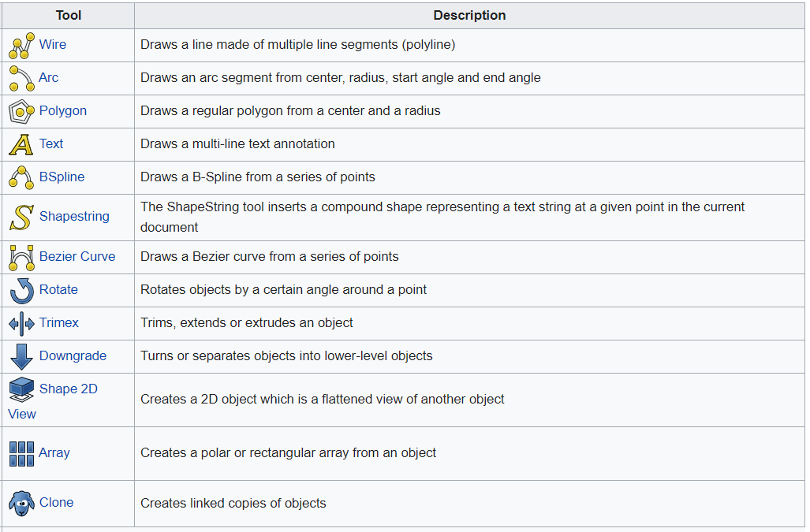This screenshot has height=532, width=810.
Task: Click the Trimex tool icon
Action: point(21,323)
